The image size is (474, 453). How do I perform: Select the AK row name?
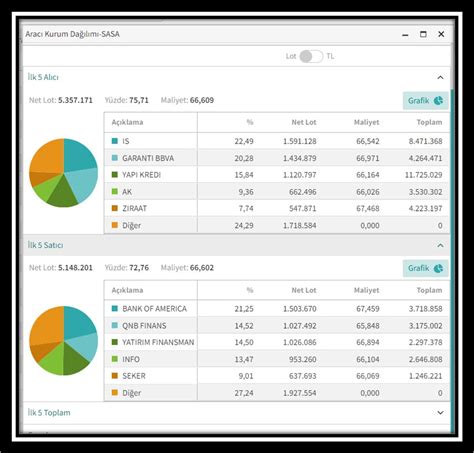tap(127, 192)
